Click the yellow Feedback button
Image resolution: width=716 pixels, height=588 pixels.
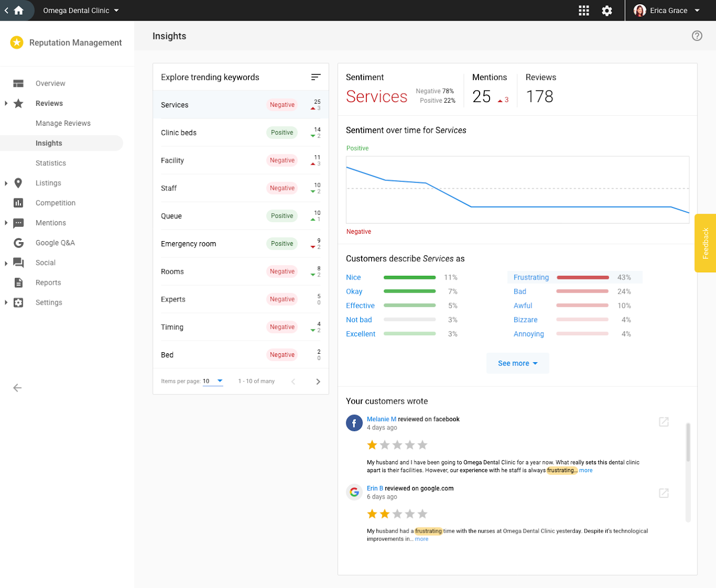(705, 243)
